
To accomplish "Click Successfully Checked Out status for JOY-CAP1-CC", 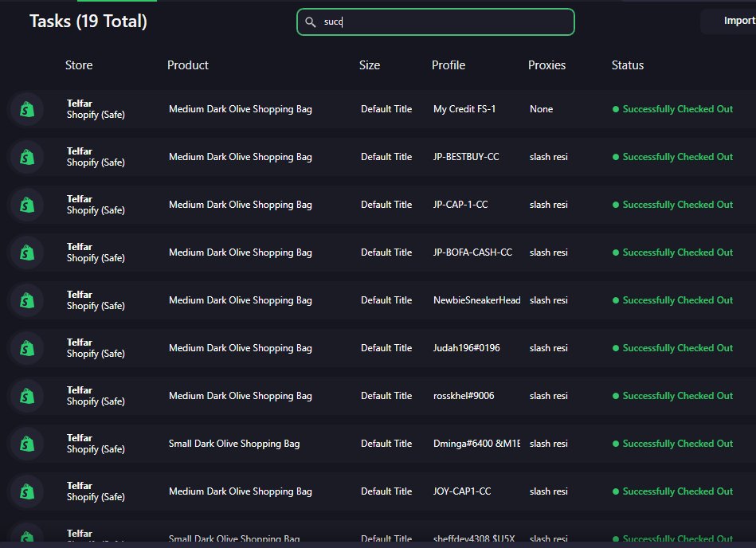I will (x=672, y=491).
